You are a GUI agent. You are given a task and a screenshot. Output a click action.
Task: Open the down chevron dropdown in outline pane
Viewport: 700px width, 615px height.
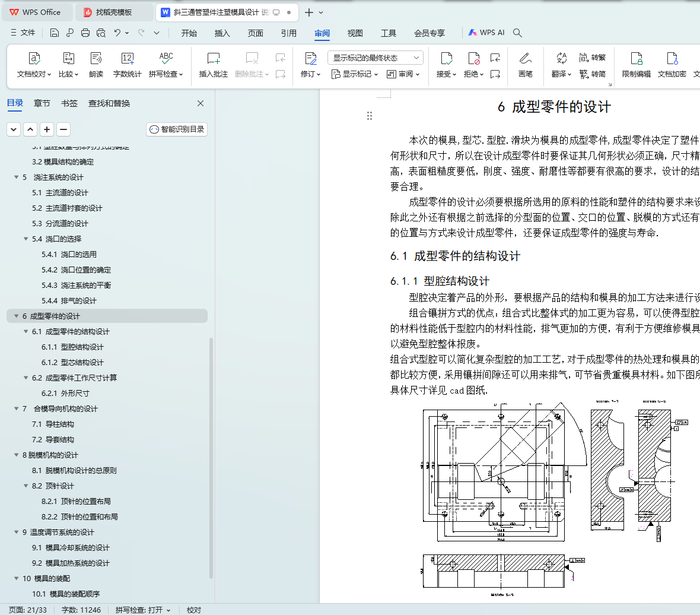click(x=14, y=129)
